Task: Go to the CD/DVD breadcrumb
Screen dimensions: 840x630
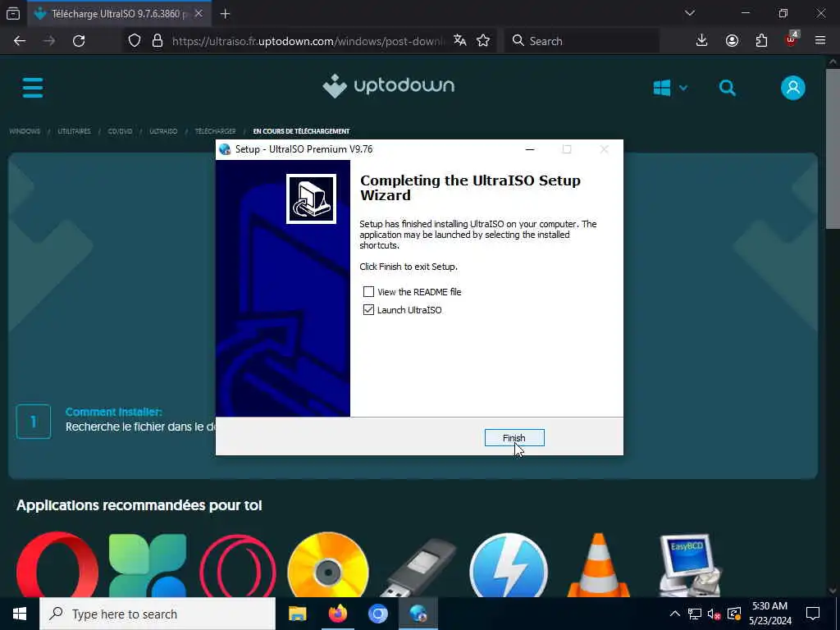Action: point(120,131)
